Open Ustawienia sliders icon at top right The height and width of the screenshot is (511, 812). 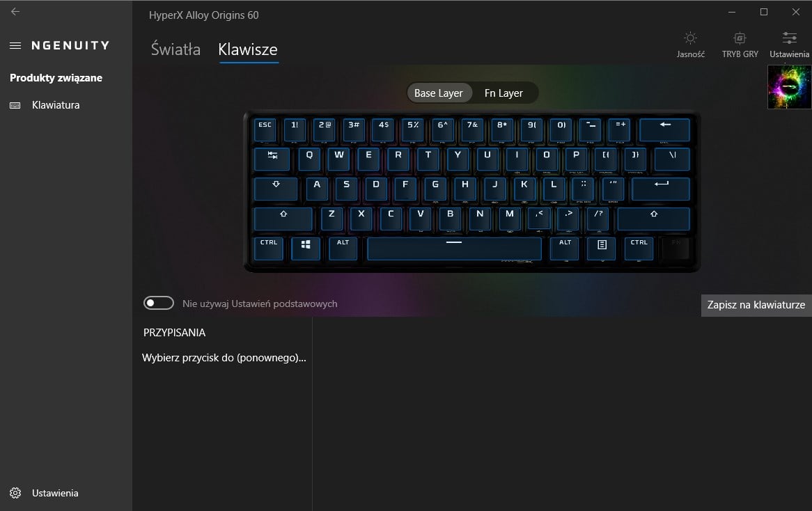pyautogui.click(x=789, y=45)
